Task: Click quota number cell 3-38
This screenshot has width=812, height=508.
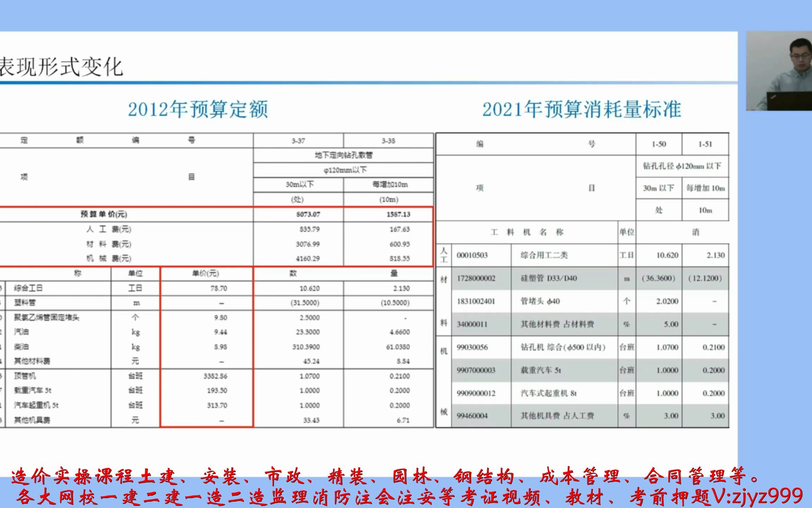Action: pyautogui.click(x=388, y=141)
